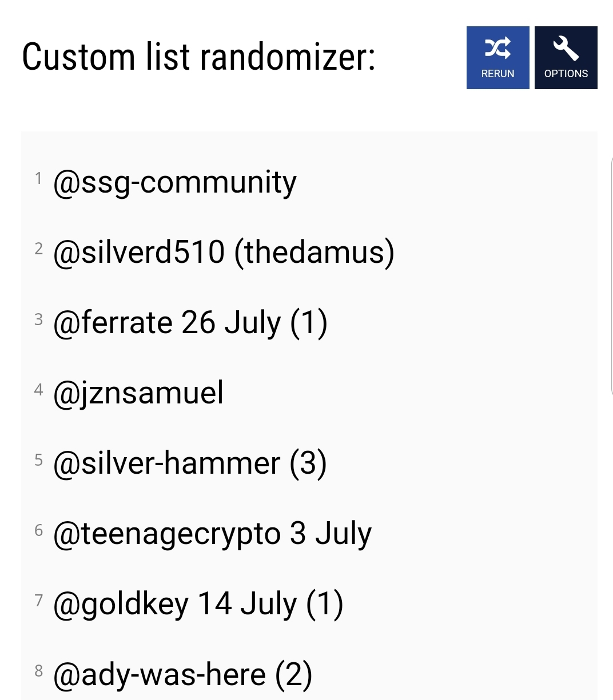Click @goldkey 14 July (1) entry

coord(198,605)
